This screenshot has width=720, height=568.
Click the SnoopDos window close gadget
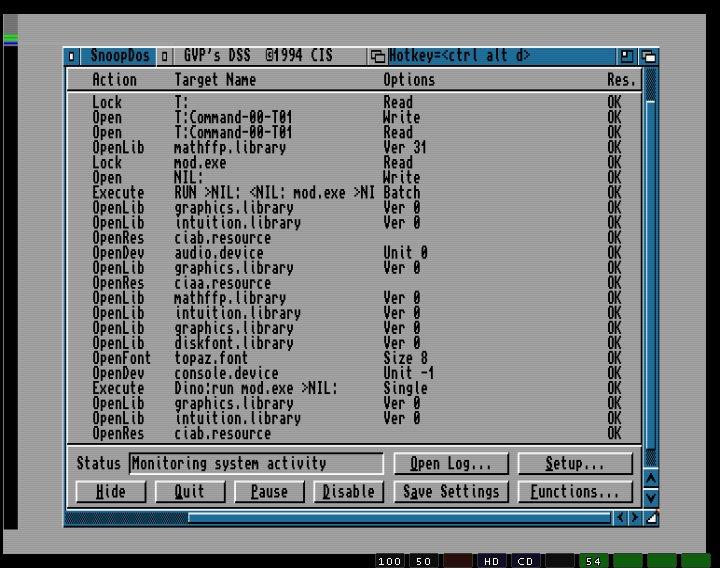click(x=71, y=56)
